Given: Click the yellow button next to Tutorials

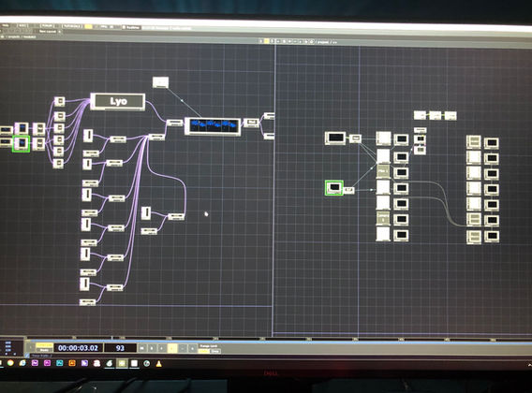Looking at the screenshot, I should (x=88, y=26).
